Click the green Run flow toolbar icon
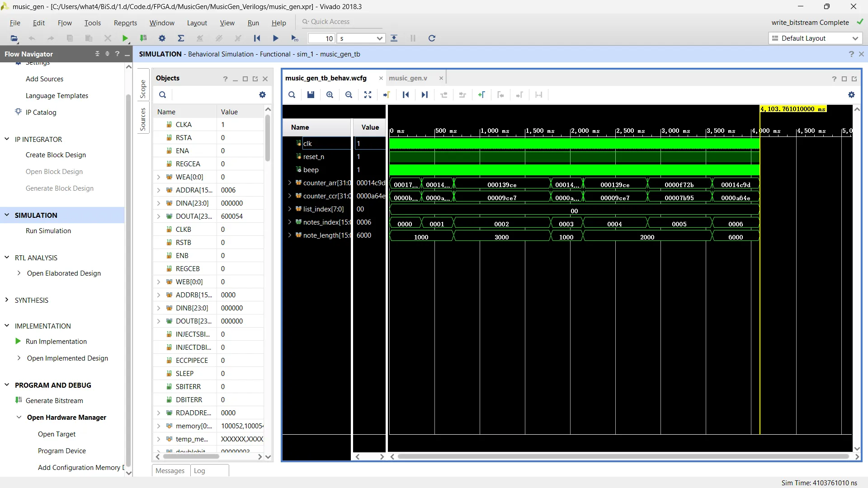 tap(125, 38)
